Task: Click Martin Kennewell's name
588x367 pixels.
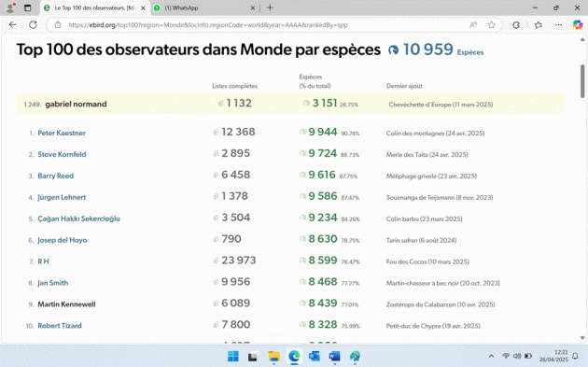Action: pyautogui.click(x=66, y=304)
